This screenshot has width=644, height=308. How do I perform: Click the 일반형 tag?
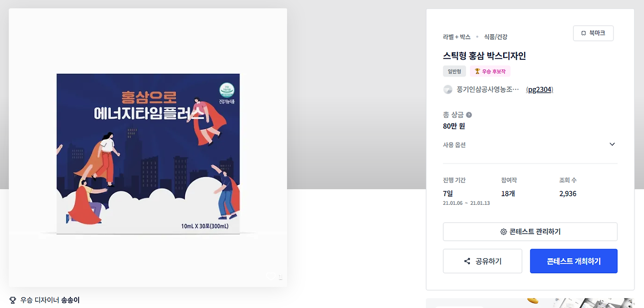[454, 71]
